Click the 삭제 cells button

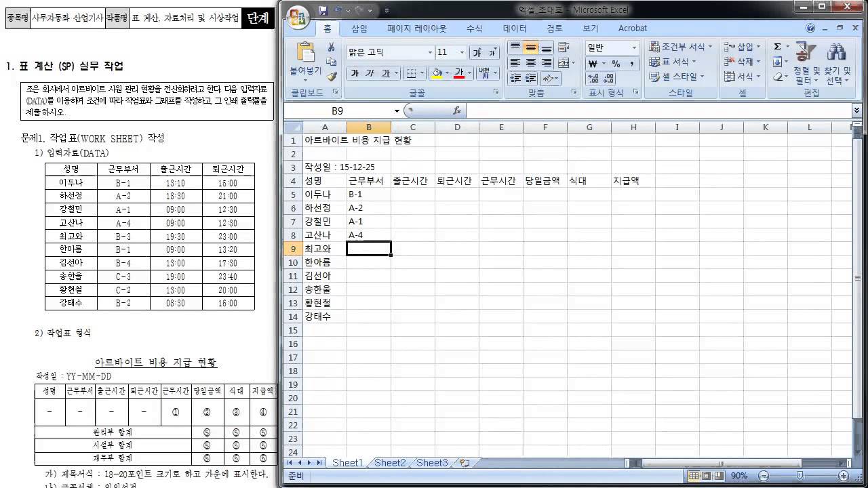pyautogui.click(x=741, y=62)
